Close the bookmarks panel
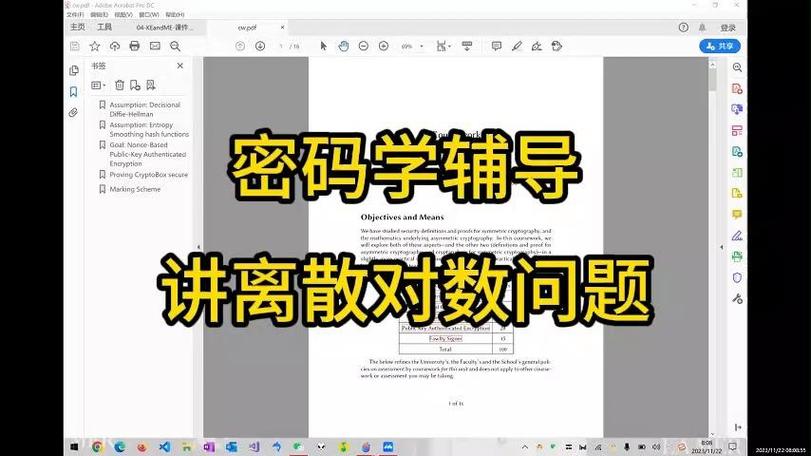Image resolution: width=811 pixels, height=456 pixels. 180,66
